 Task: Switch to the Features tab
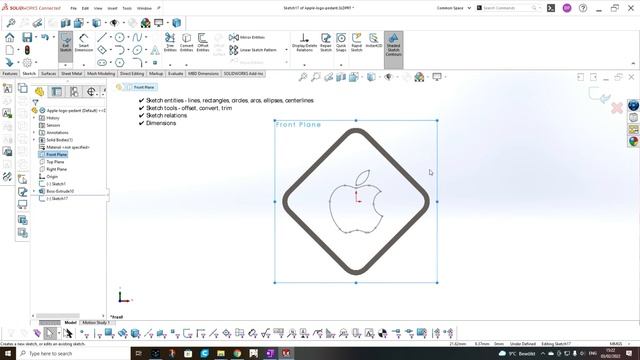pyautogui.click(x=10, y=74)
